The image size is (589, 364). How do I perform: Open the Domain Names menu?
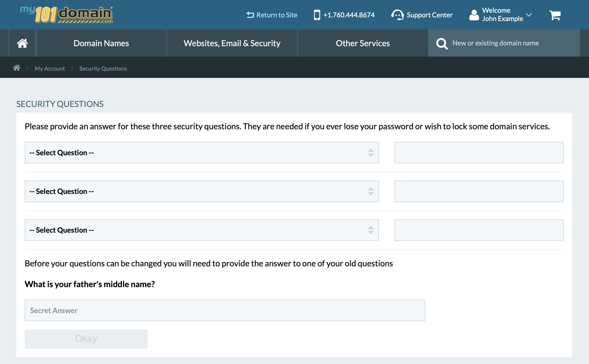coord(101,43)
